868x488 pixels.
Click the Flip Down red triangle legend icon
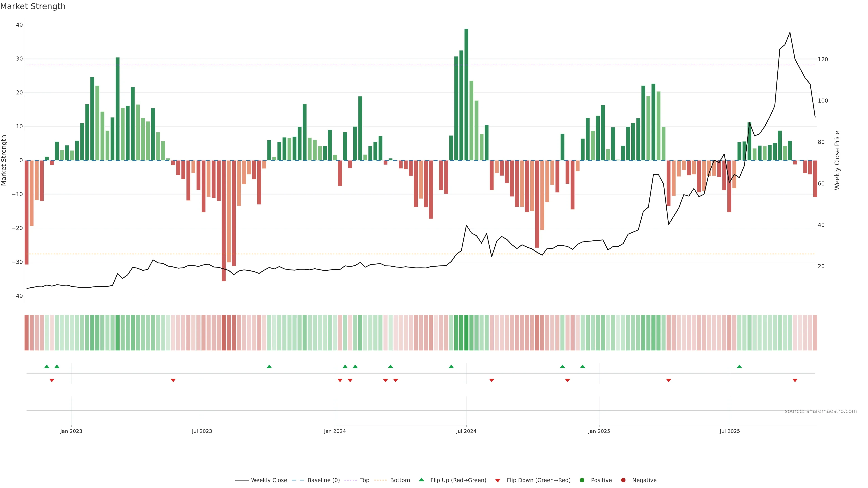[x=498, y=481]
